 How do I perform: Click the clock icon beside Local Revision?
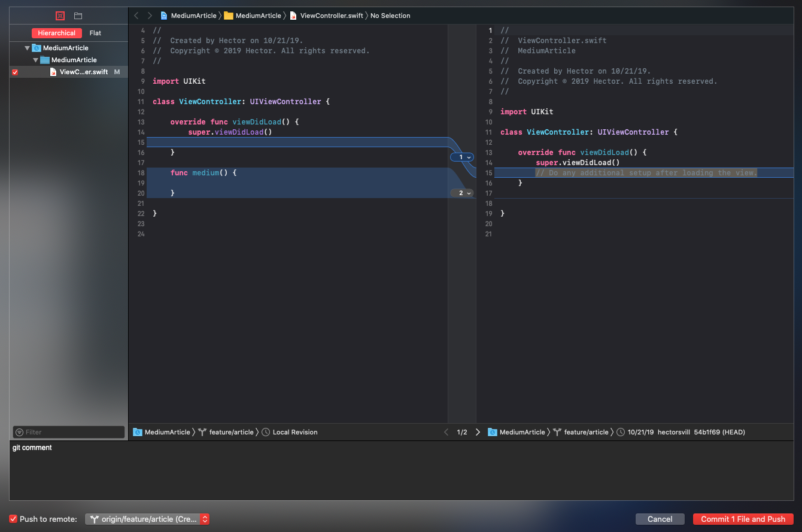click(266, 432)
